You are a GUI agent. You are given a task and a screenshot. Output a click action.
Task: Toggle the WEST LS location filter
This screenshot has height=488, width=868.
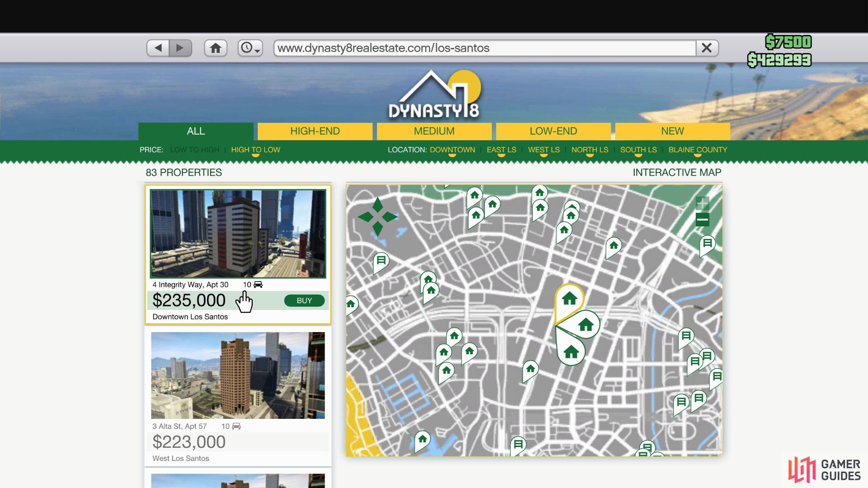tap(544, 150)
